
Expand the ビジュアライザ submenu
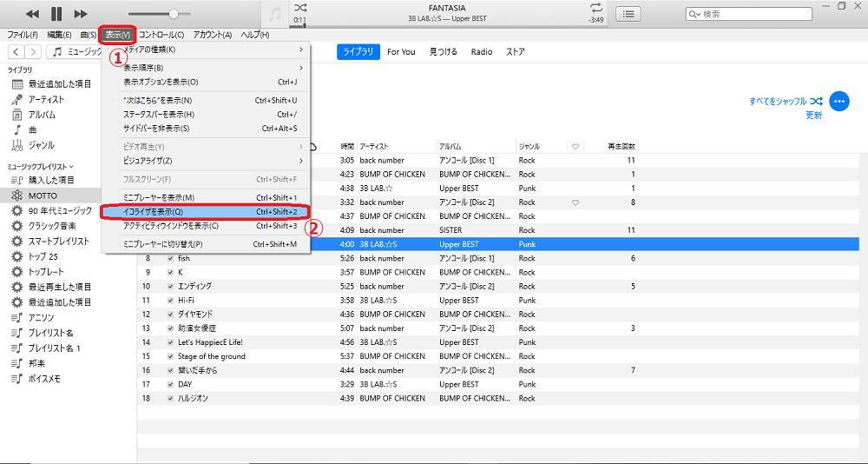pos(301,161)
